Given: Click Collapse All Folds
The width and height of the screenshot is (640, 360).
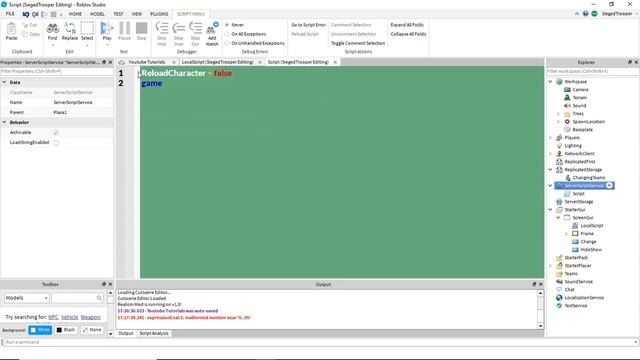Looking at the screenshot, I should [408, 34].
